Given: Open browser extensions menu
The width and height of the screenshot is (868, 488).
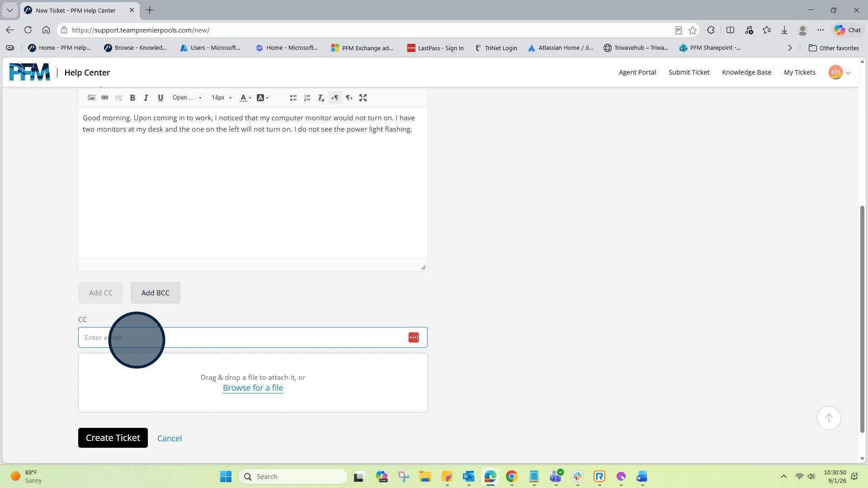Looking at the screenshot, I should [x=711, y=30].
